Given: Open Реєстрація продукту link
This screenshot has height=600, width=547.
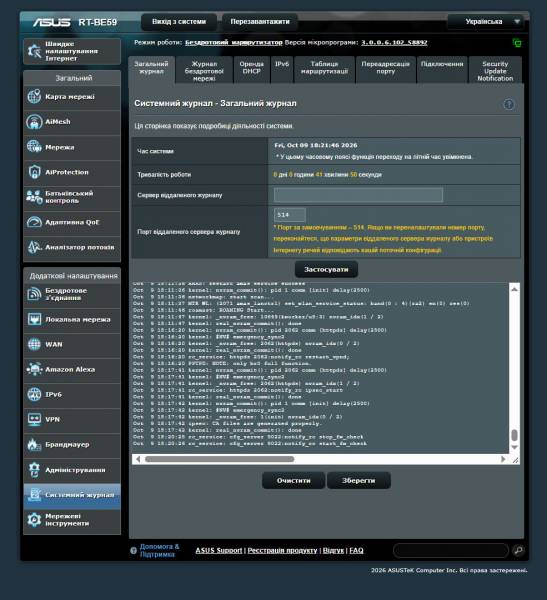Looking at the screenshot, I should point(282,550).
